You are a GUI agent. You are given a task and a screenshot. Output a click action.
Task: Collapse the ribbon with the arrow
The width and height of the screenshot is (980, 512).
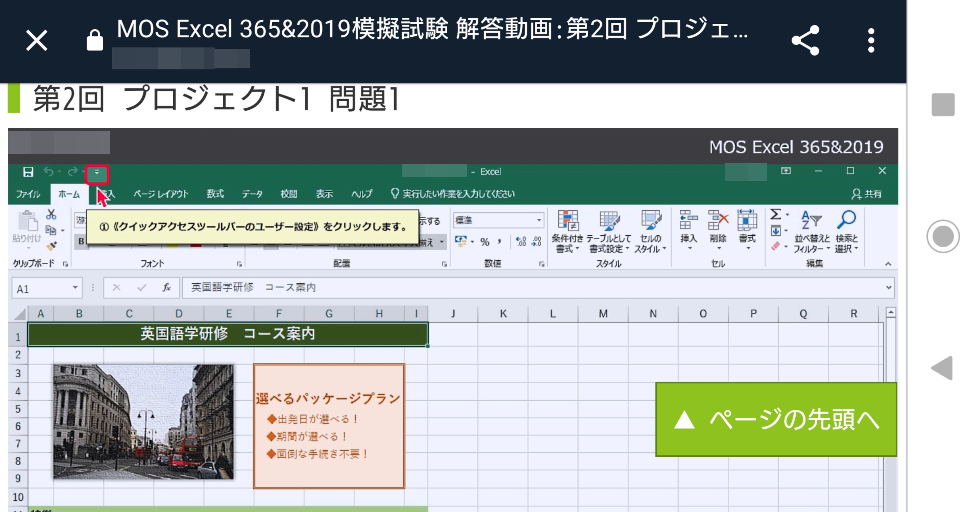[888, 264]
